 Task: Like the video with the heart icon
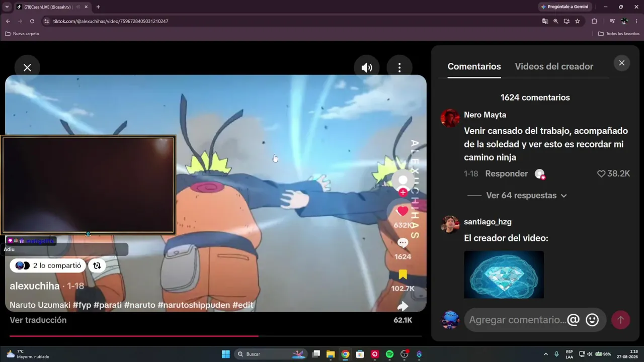point(403,211)
